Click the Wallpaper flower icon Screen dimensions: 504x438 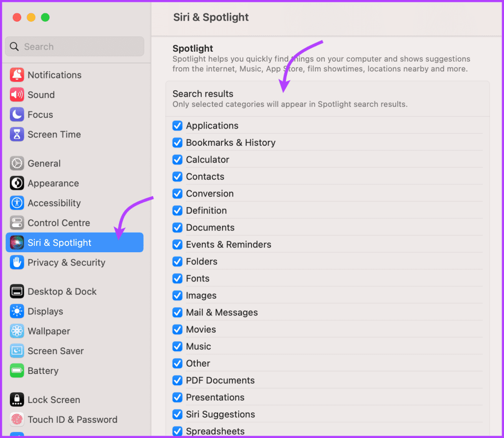[x=17, y=331]
